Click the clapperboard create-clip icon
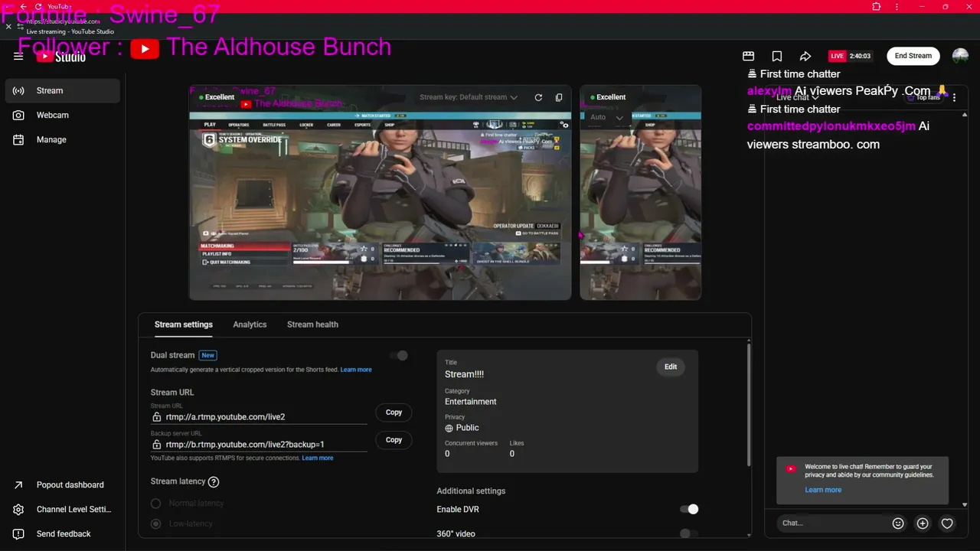This screenshot has height=551, width=980. pos(749,56)
